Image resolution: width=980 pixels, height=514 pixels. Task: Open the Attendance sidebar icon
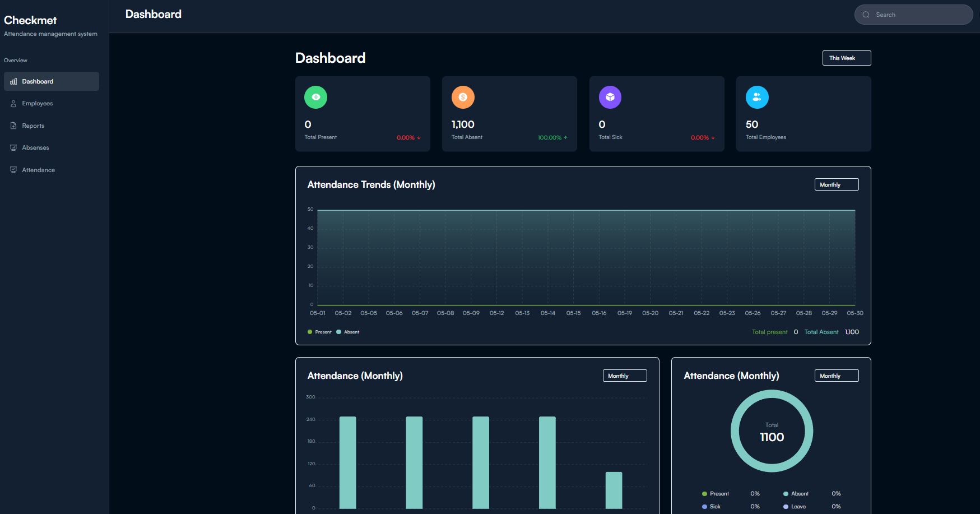[x=13, y=169]
